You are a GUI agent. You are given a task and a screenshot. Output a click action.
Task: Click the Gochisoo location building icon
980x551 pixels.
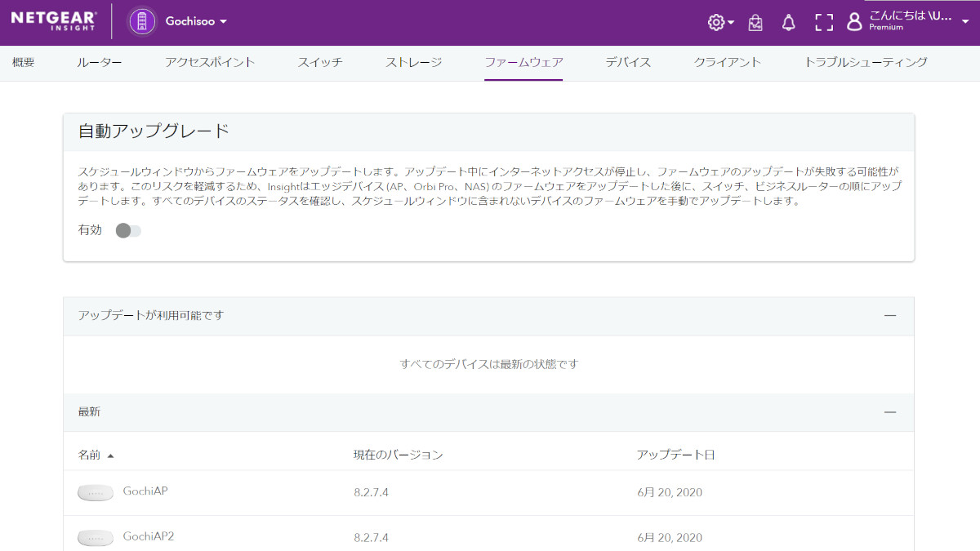(x=142, y=22)
